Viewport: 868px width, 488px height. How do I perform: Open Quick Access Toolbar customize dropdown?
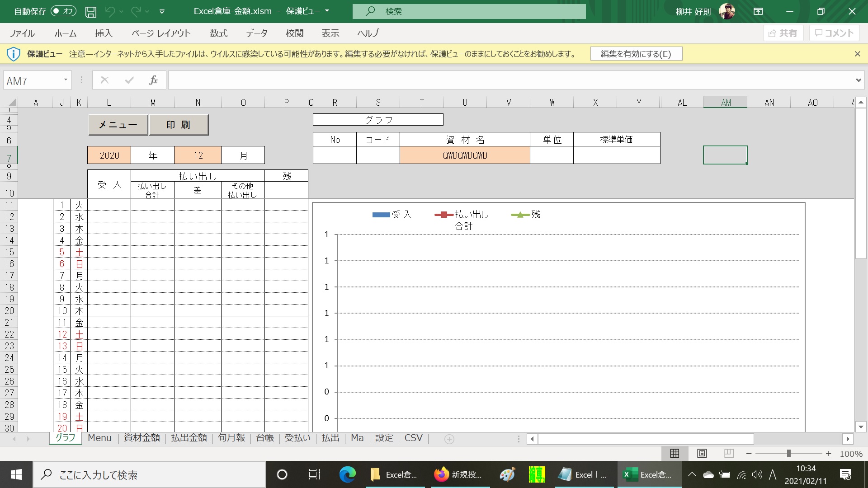(162, 12)
